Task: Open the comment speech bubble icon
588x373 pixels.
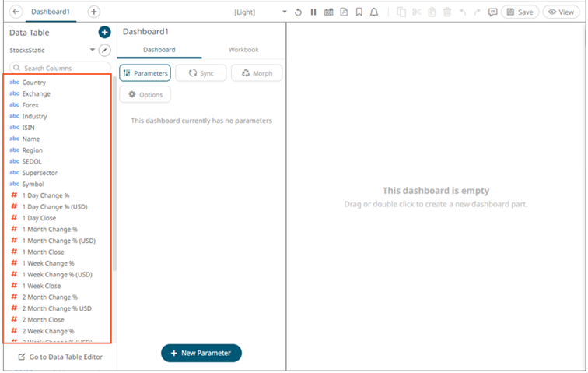Action: 493,12
